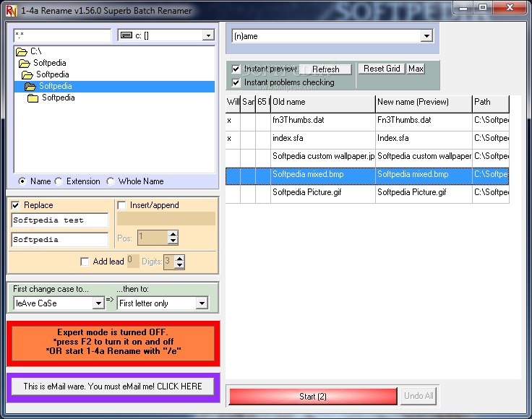Click the x mark in index.sfa row
Viewport: 532px width, 419px height.
click(x=229, y=138)
